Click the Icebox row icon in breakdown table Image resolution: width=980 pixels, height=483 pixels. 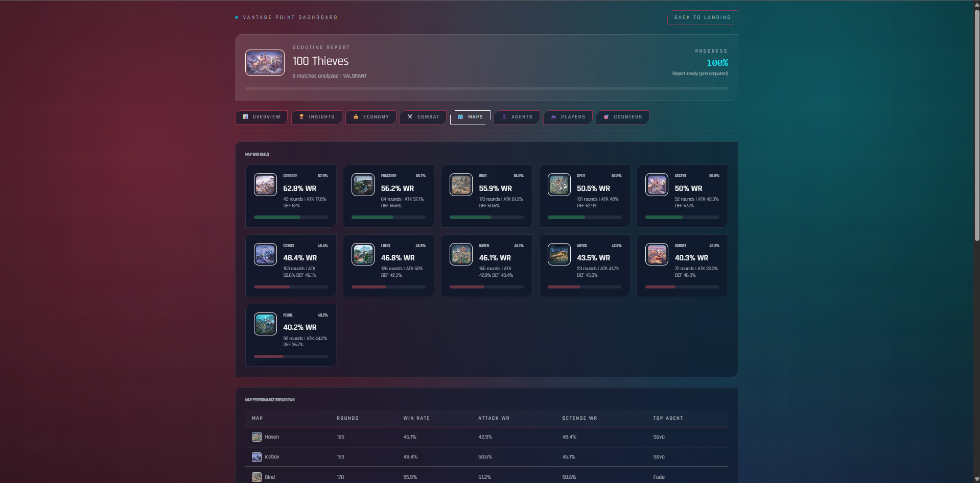click(256, 457)
